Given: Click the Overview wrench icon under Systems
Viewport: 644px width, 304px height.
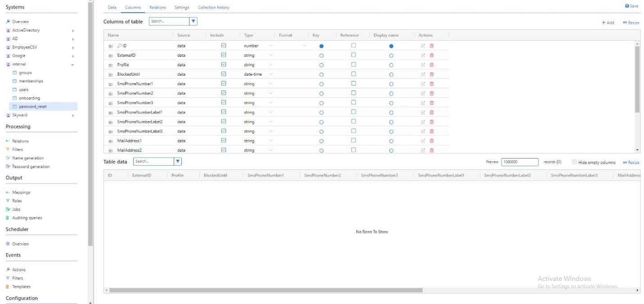Looking at the screenshot, I should 8,21.
